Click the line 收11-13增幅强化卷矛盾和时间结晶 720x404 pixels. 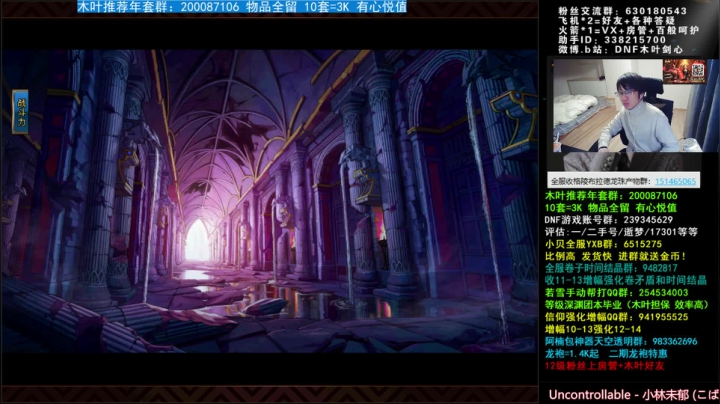[x=625, y=280]
